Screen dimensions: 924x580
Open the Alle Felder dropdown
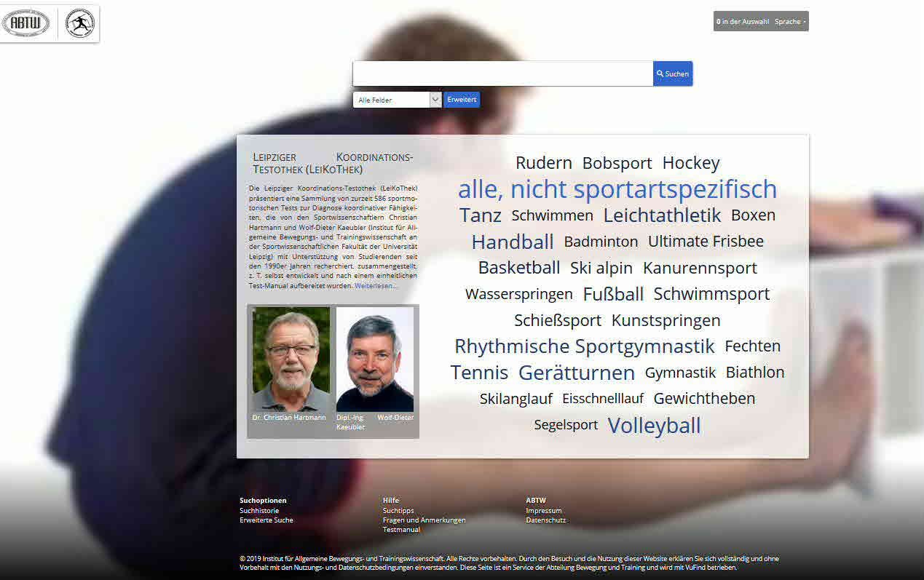coord(397,100)
